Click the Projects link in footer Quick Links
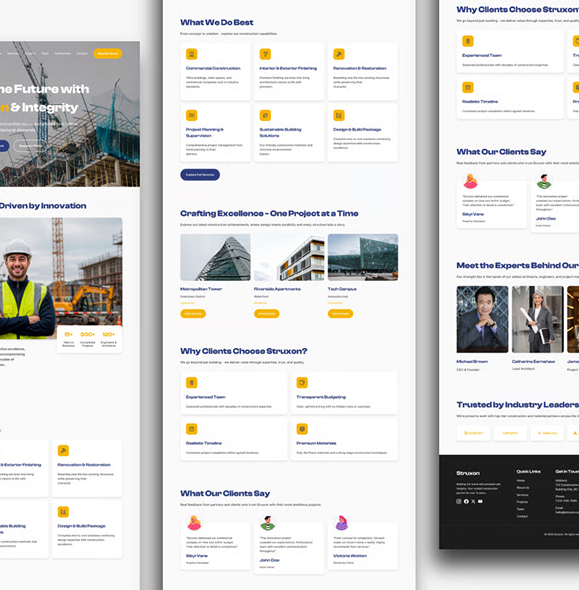 click(x=522, y=502)
